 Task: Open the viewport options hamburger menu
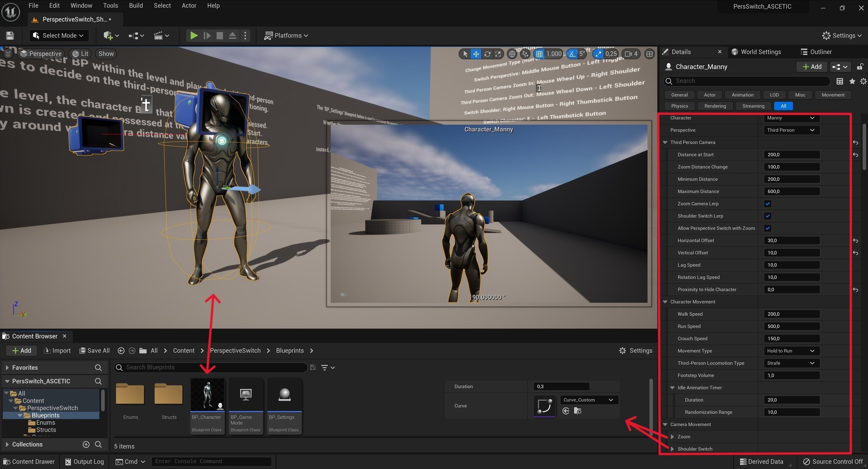(8, 54)
